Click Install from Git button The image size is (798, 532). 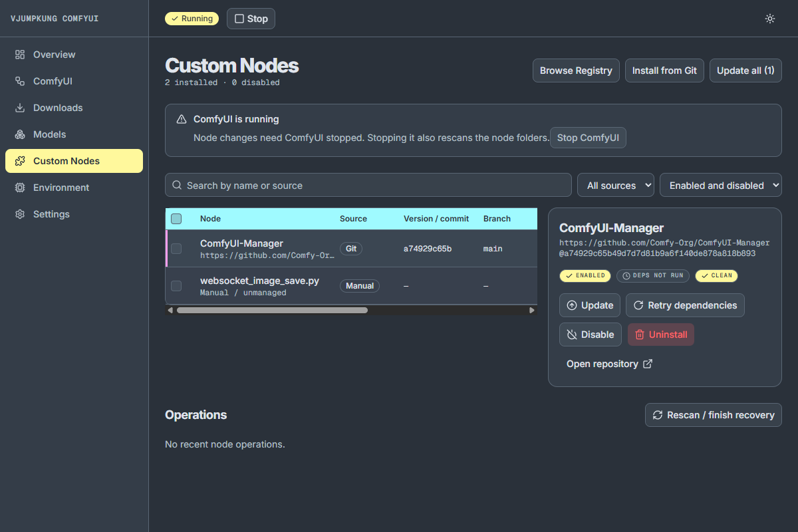point(664,70)
